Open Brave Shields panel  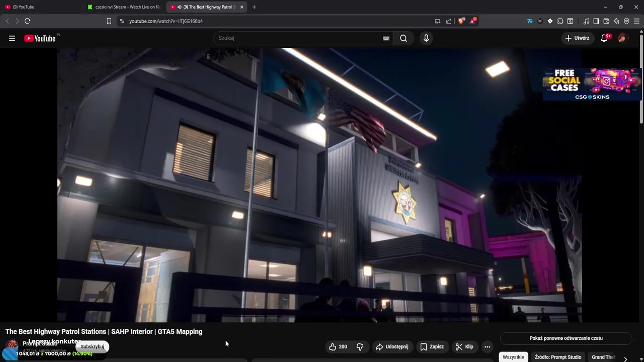(x=461, y=21)
